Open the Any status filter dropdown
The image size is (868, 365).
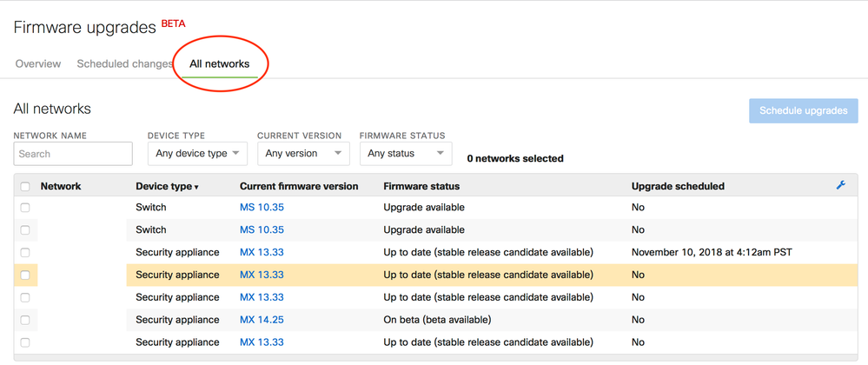406,154
